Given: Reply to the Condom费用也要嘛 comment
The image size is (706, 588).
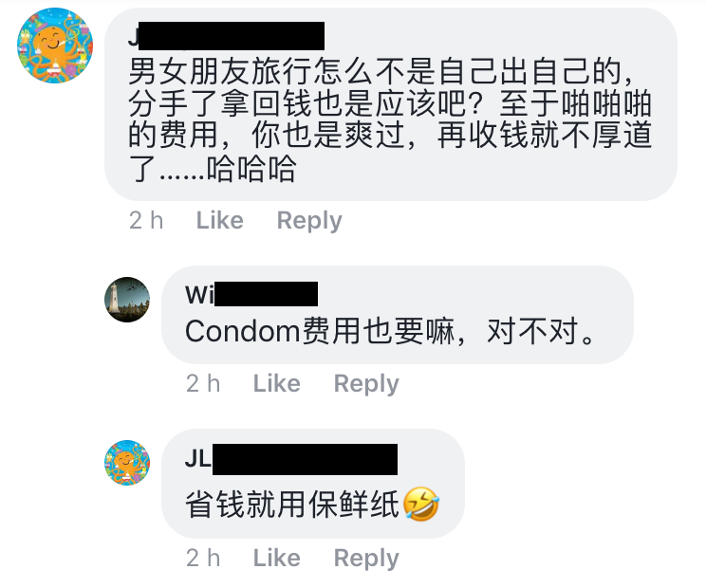Looking at the screenshot, I should click(x=366, y=384).
